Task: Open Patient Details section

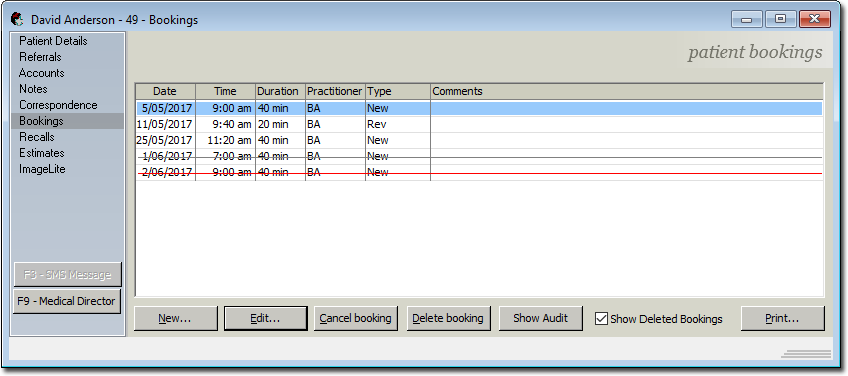Action: pos(53,41)
